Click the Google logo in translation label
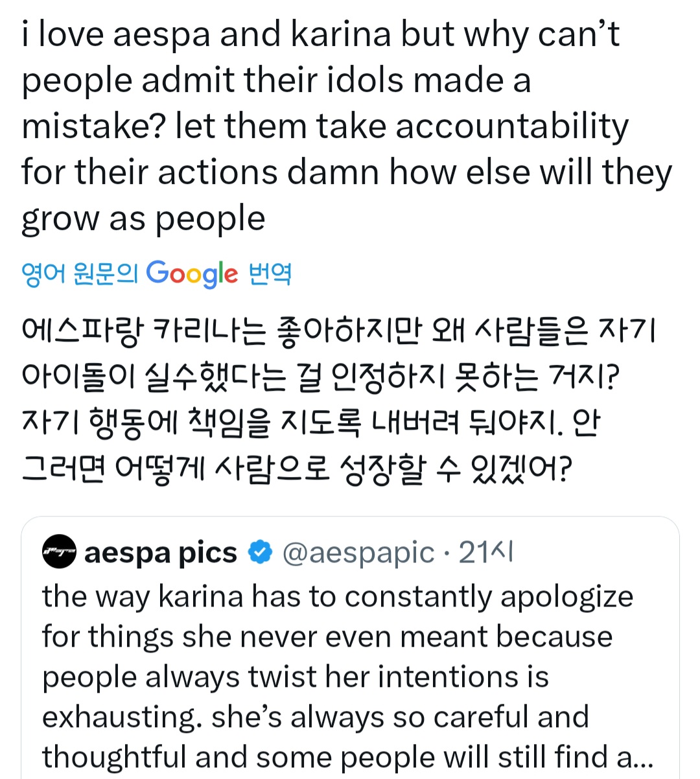Viewport: 700px width, 779px height. [192, 274]
